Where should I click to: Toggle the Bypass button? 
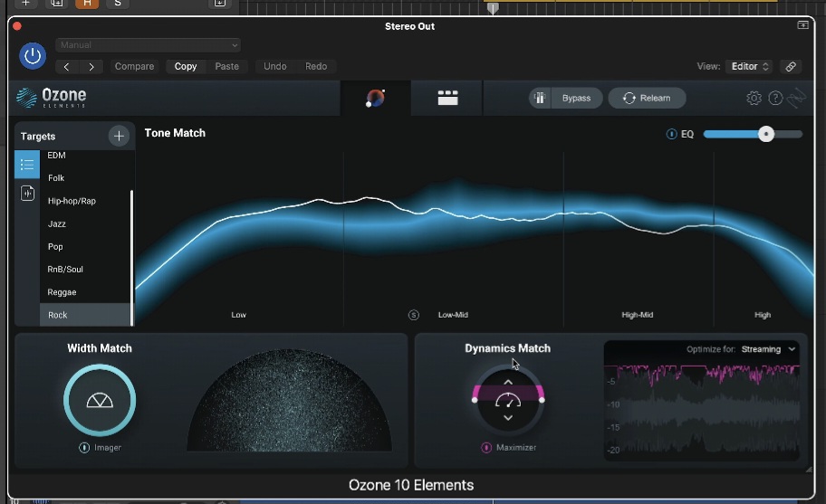coord(576,98)
